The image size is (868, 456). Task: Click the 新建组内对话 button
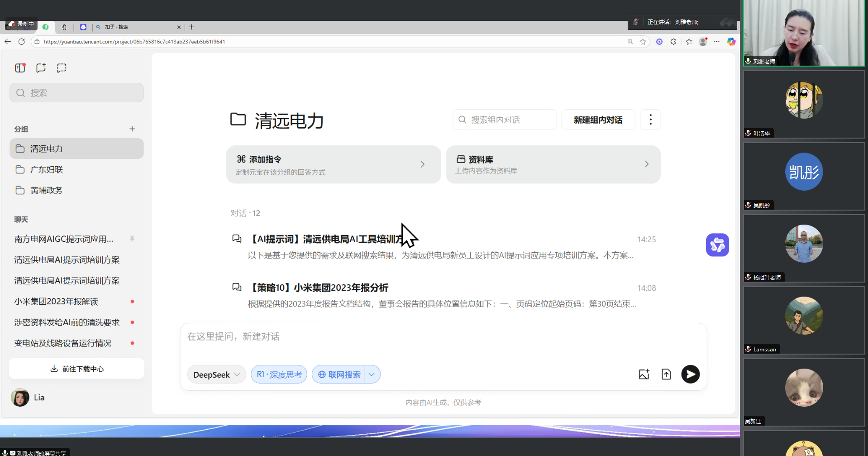(x=598, y=120)
